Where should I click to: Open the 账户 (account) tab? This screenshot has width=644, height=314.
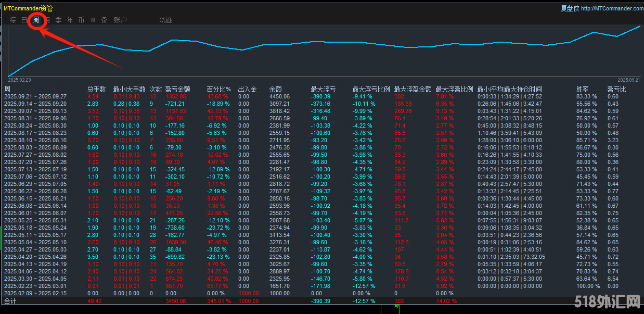tap(120, 20)
